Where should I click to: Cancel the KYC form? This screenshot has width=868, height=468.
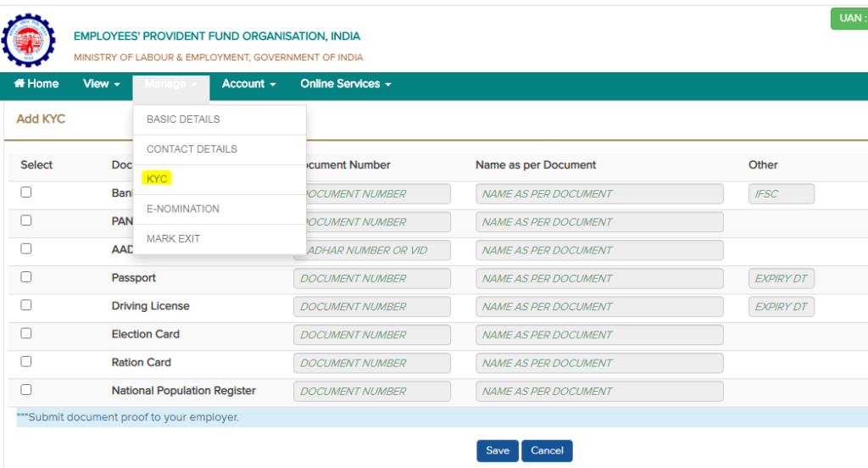[x=547, y=451]
